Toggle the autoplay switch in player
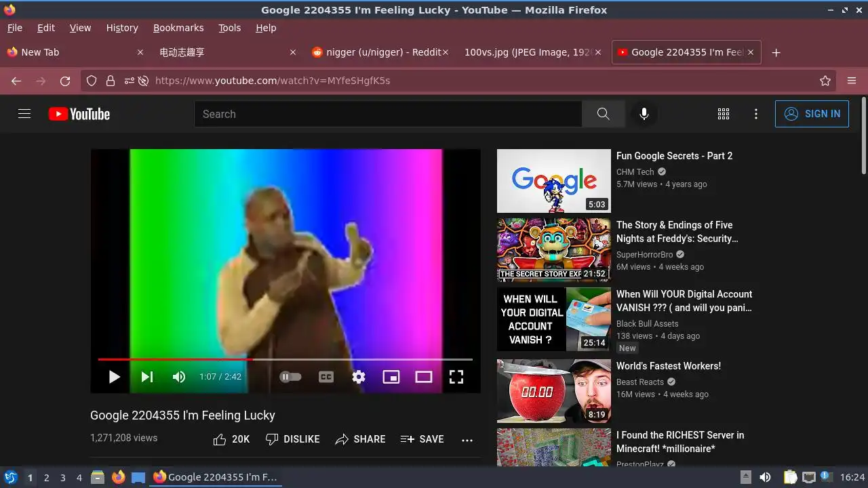Image resolution: width=868 pixels, height=488 pixels. coord(290,377)
